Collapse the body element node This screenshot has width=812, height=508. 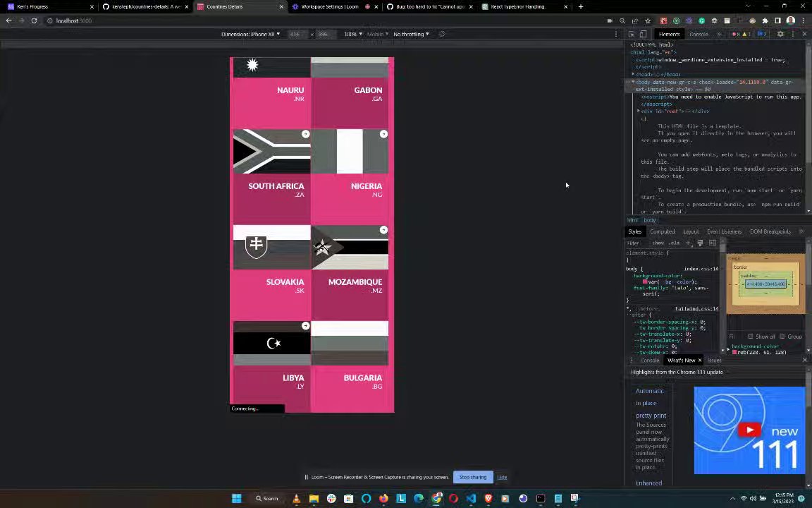click(x=633, y=82)
